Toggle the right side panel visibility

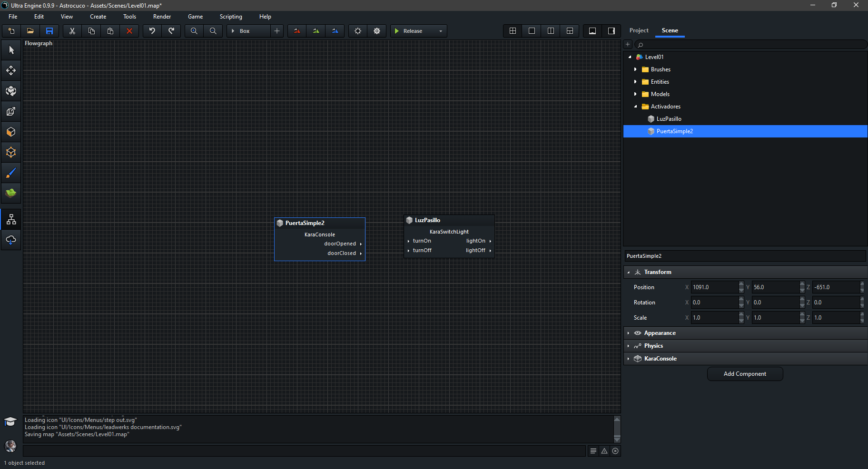pos(612,31)
